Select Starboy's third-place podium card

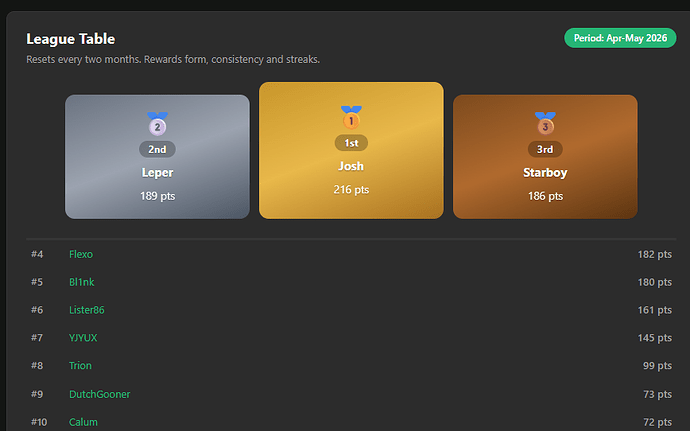(x=545, y=157)
